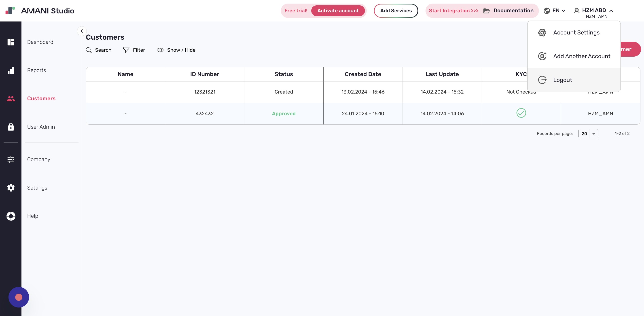Image resolution: width=644 pixels, height=316 pixels.
Task: Toggle Show / Hide columns eye
Action: [160, 50]
